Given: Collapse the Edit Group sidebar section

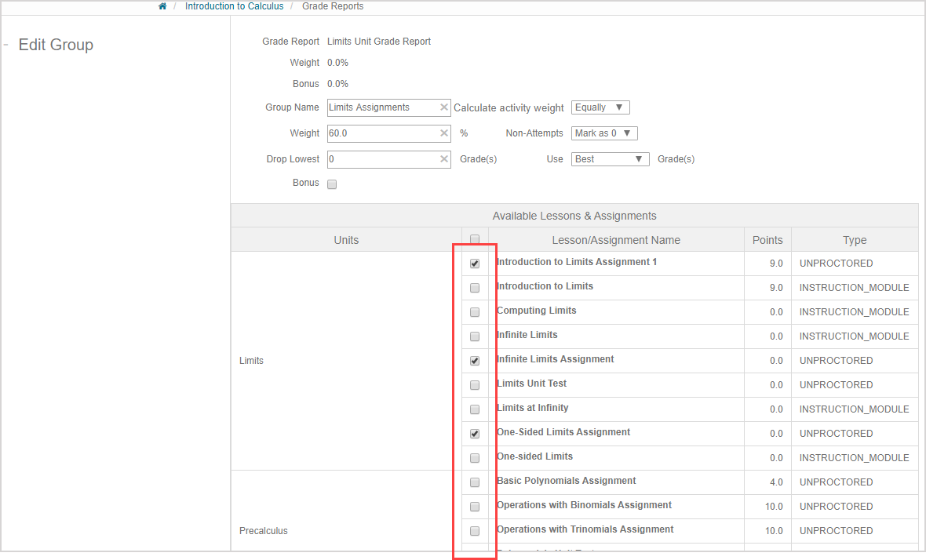Looking at the screenshot, I should pyautogui.click(x=6, y=45).
